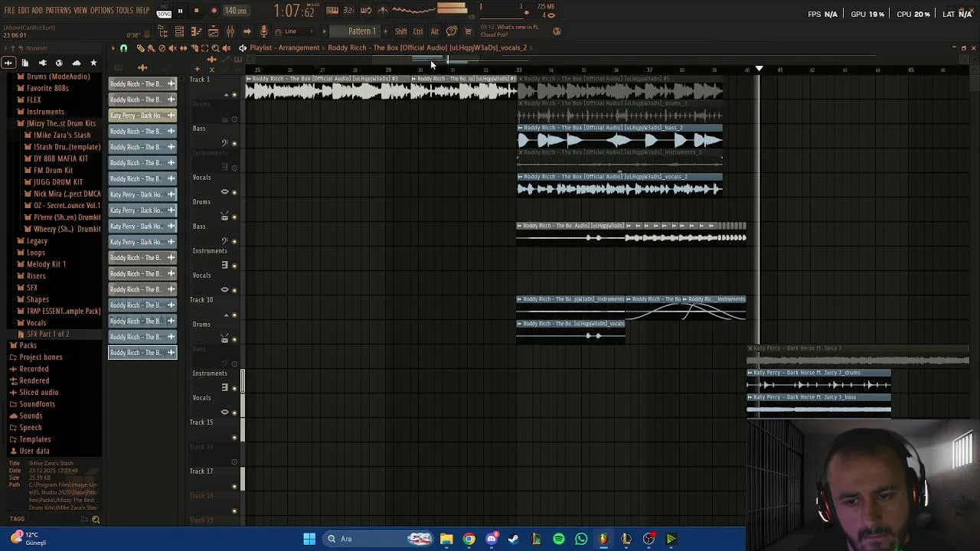Expand the Favorite 808s folder
This screenshot has width=980, height=551.
click(47, 88)
